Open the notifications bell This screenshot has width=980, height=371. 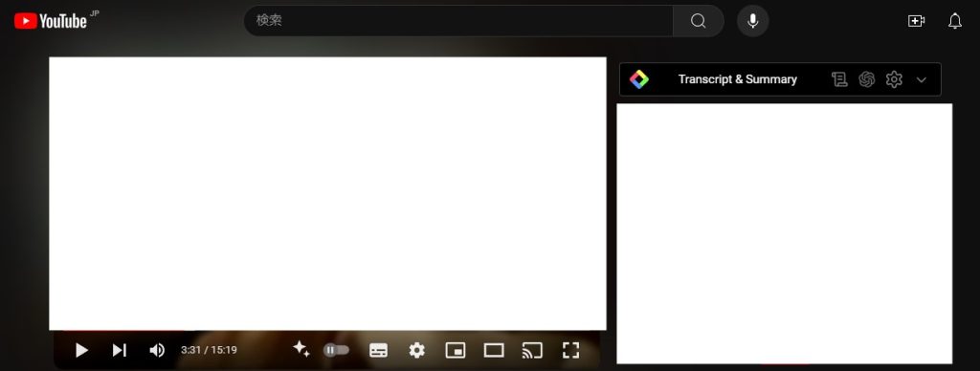point(955,21)
